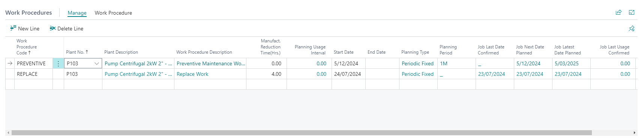Click Delete Line in toolbar
Image resolution: width=644 pixels, height=140 pixels.
(66, 29)
